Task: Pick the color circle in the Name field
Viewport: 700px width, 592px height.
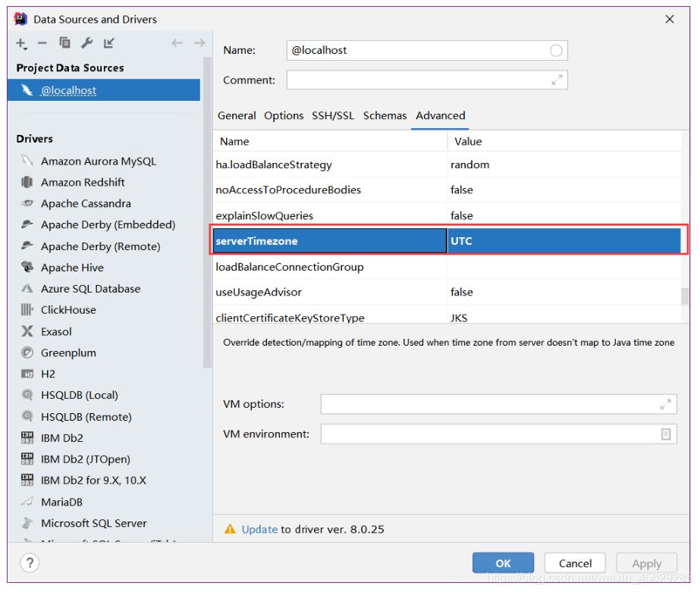Action: point(556,51)
